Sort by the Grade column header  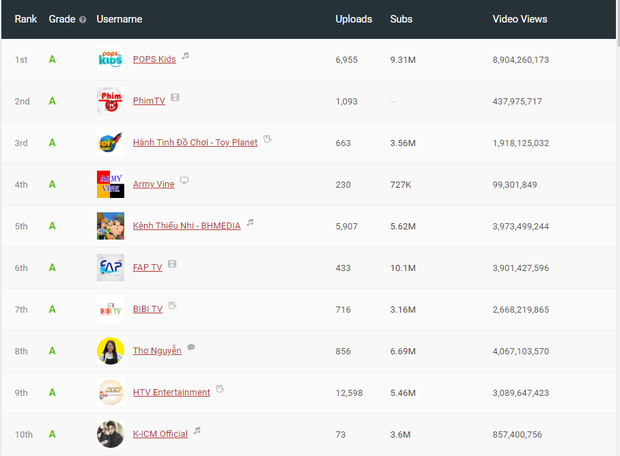click(62, 19)
